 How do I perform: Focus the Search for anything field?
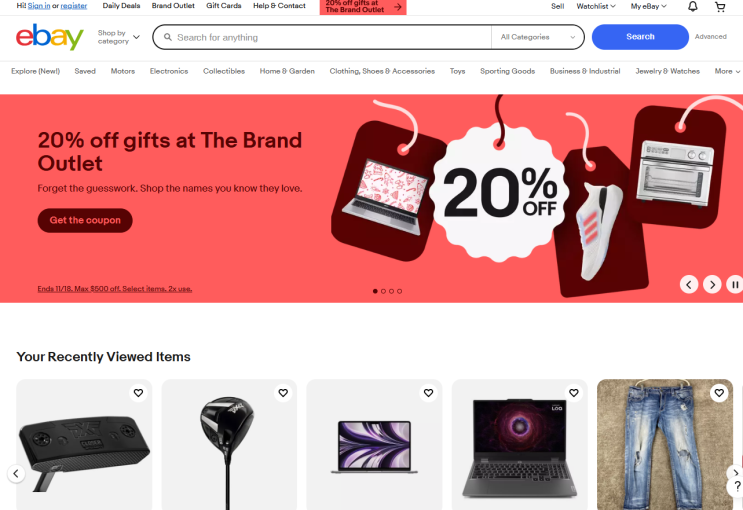(322, 37)
